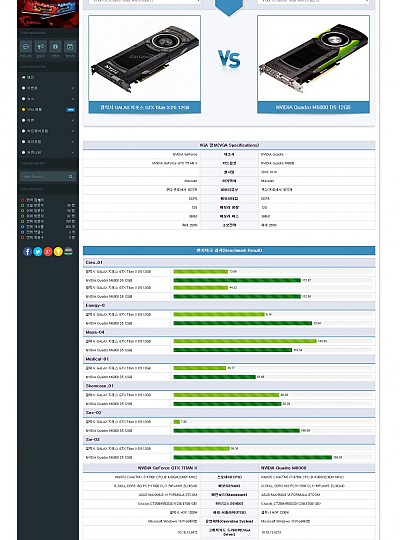400x540 pixels.
Task: Click the red Google Plus icon
Action: 48,251
